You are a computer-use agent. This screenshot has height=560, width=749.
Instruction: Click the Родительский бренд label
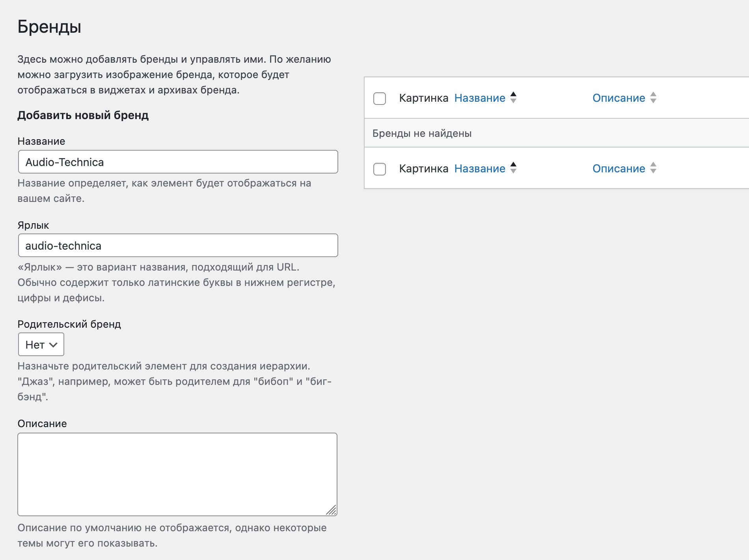pyautogui.click(x=69, y=324)
